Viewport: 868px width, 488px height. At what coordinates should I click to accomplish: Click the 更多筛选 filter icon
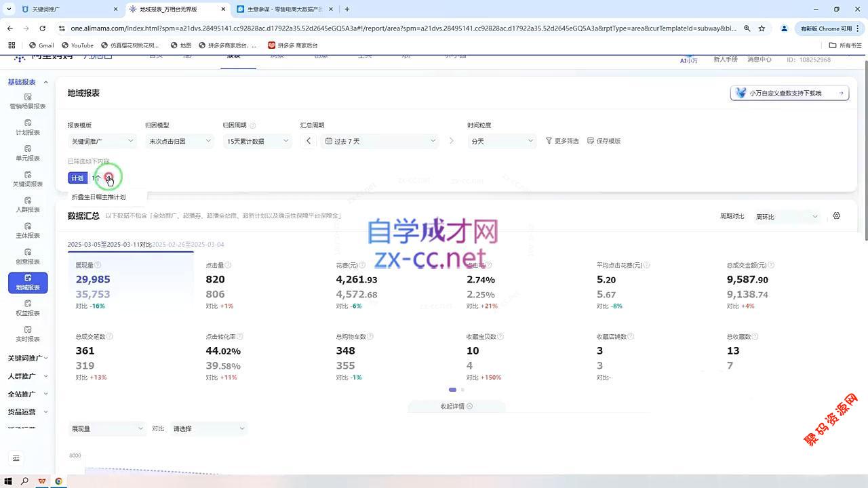tap(549, 141)
